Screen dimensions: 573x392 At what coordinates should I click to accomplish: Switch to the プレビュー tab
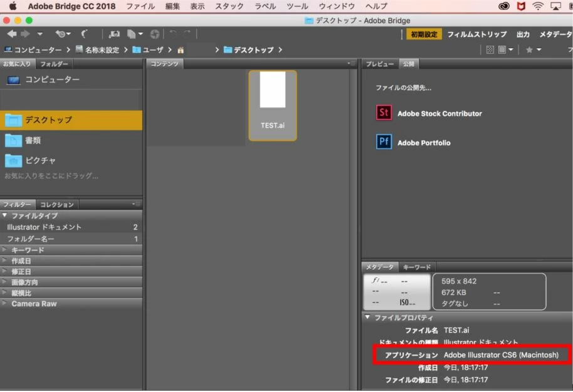[380, 64]
